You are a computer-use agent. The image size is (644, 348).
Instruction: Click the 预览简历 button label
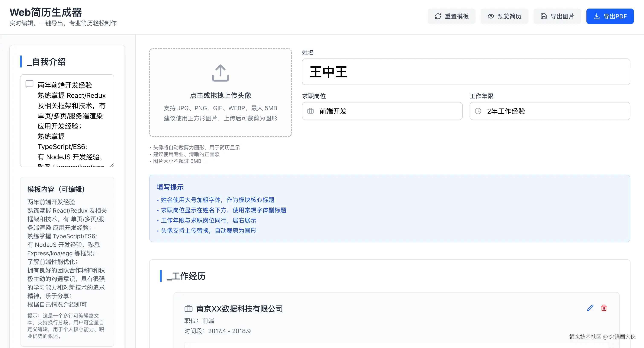(509, 16)
